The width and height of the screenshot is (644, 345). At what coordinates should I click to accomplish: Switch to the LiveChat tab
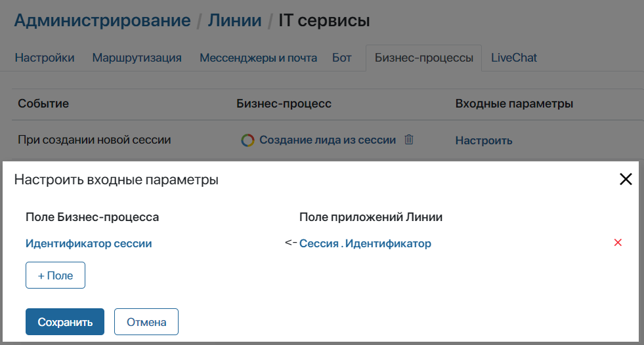[x=514, y=58]
